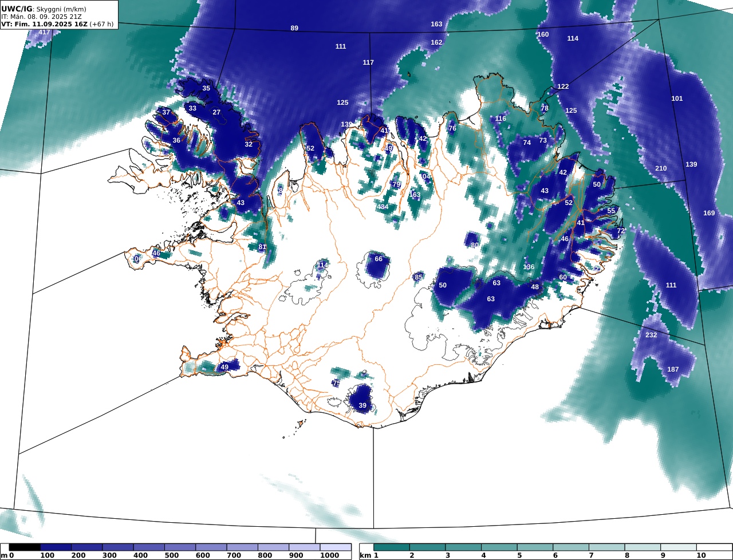The height and width of the screenshot is (560, 733).
Task: Select the value 48 on the map
Action: pyautogui.click(x=535, y=287)
